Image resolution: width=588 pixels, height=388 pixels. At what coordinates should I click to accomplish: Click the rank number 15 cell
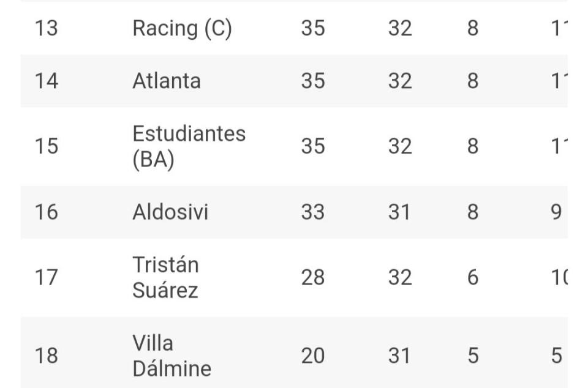click(x=47, y=146)
